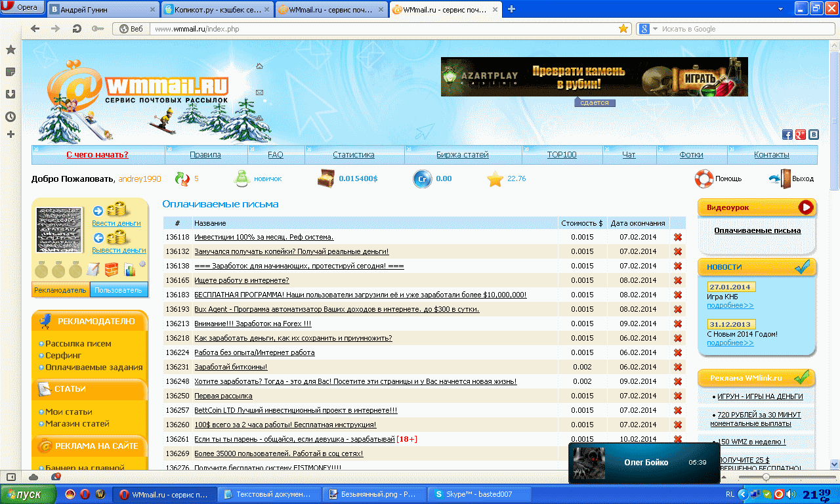Viewport: 840px width, 504px height.
Task: Visit the site's Facebook page icon
Action: [x=787, y=135]
